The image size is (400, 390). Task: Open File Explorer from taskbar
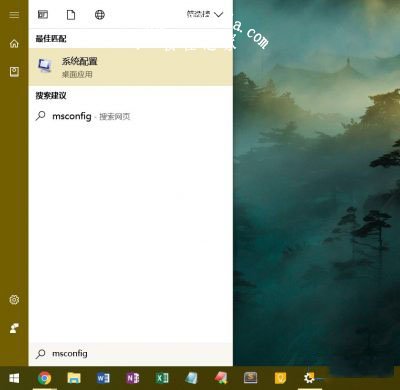pyautogui.click(x=74, y=378)
